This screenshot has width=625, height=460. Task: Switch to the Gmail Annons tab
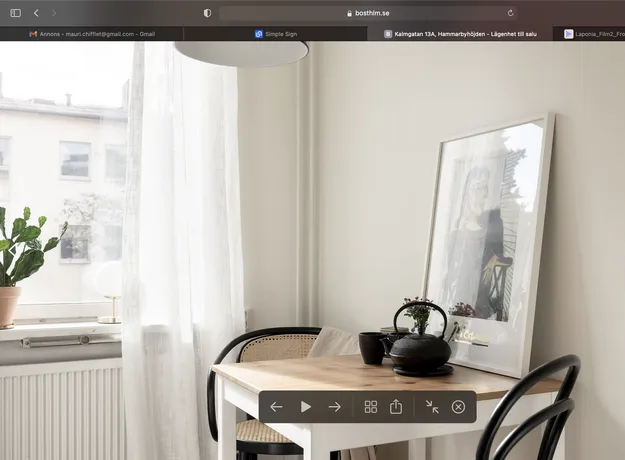[x=92, y=34]
